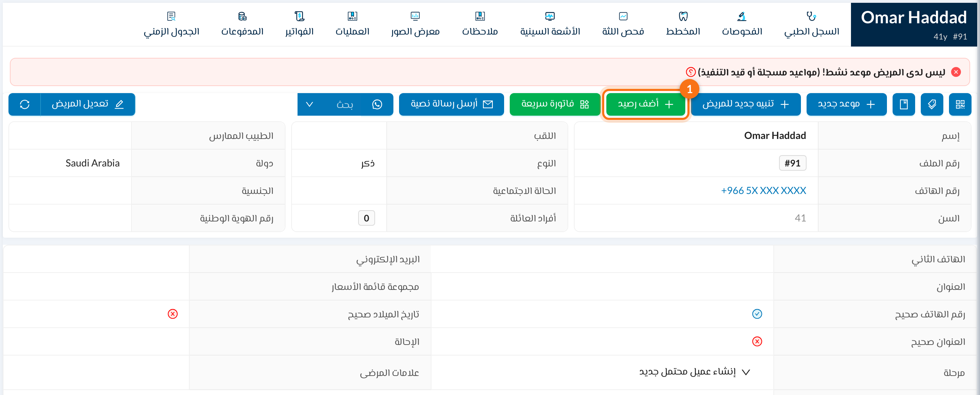980x395 pixels.
Task: Open الأشعة السينية X-rays tab
Action: (x=550, y=24)
